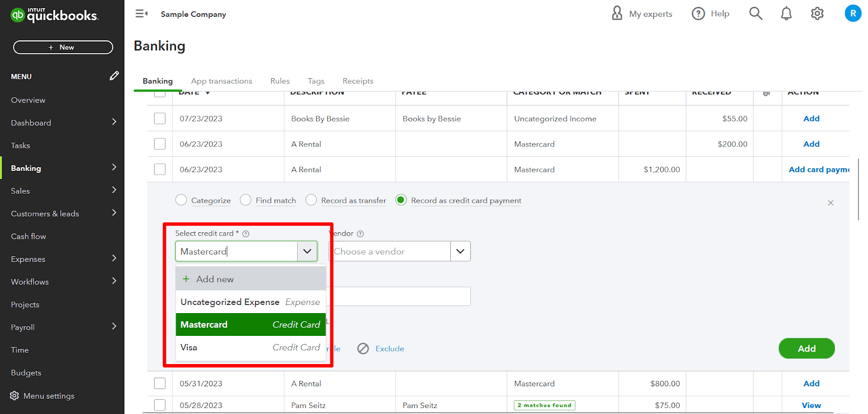Collapse the navigation menu with hamburger icon
Screen dimensions: 868x414
pos(142,14)
